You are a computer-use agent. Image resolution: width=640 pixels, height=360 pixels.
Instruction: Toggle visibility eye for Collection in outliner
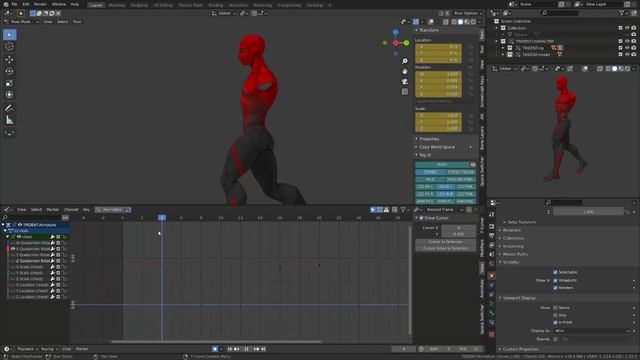click(627, 28)
